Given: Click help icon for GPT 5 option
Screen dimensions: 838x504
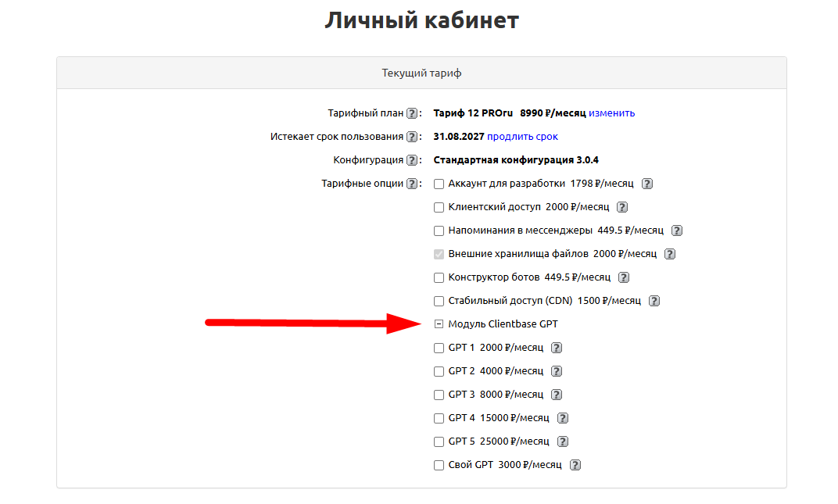Looking at the screenshot, I should (x=563, y=442).
